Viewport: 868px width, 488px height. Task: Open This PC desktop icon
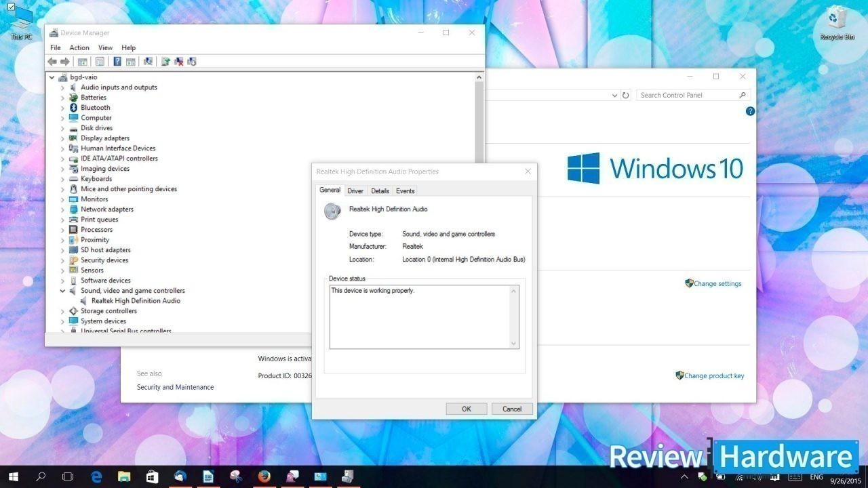21,22
